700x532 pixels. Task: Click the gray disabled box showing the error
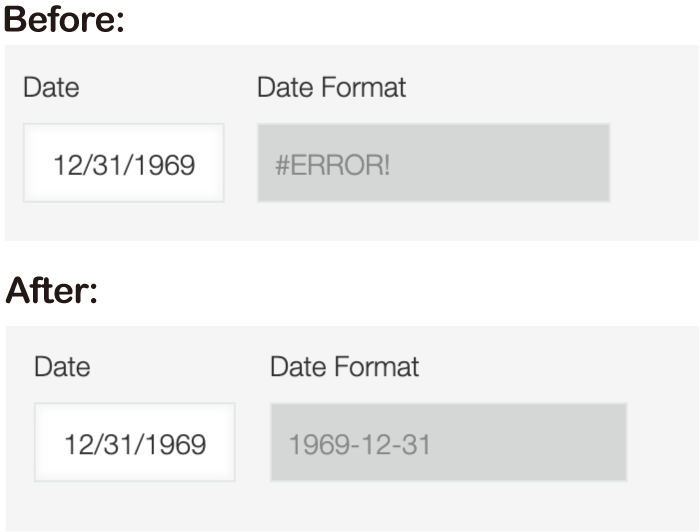[x=433, y=164]
